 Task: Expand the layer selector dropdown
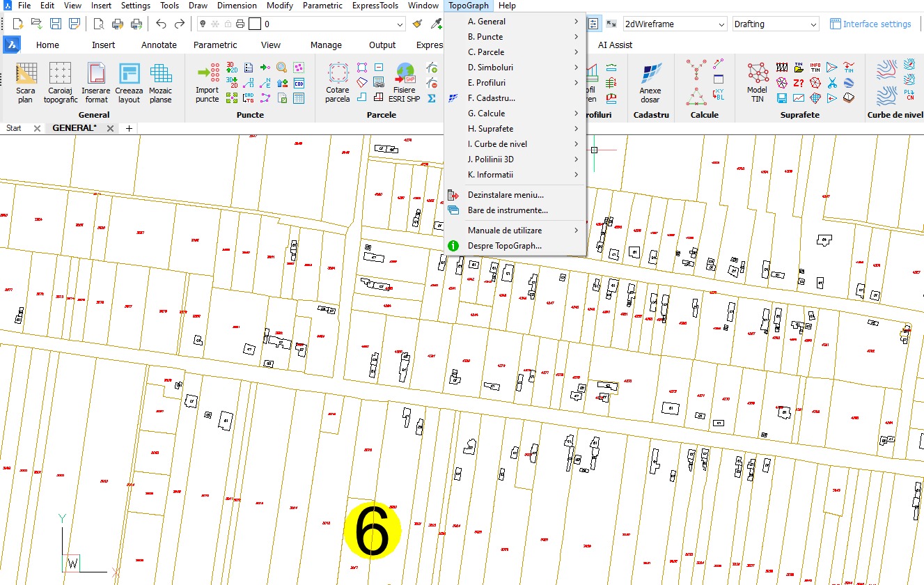(400, 24)
